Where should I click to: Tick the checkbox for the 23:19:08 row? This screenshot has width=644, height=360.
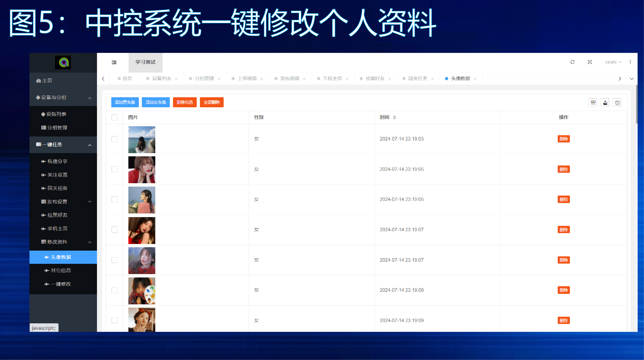coord(114,290)
